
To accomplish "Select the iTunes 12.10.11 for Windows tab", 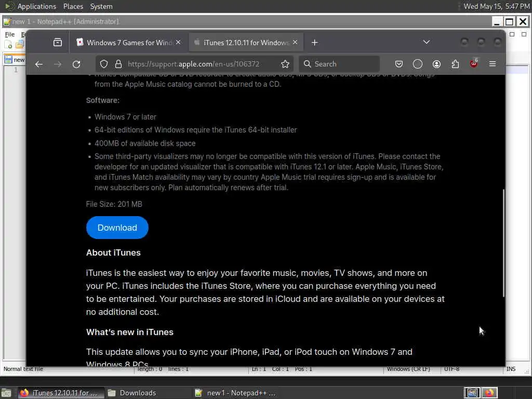I will tap(246, 43).
